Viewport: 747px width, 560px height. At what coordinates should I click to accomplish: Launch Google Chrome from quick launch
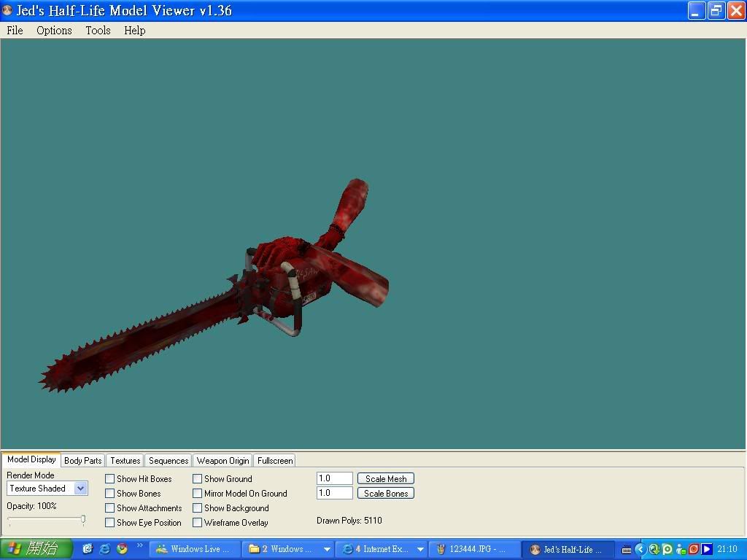coord(123,548)
